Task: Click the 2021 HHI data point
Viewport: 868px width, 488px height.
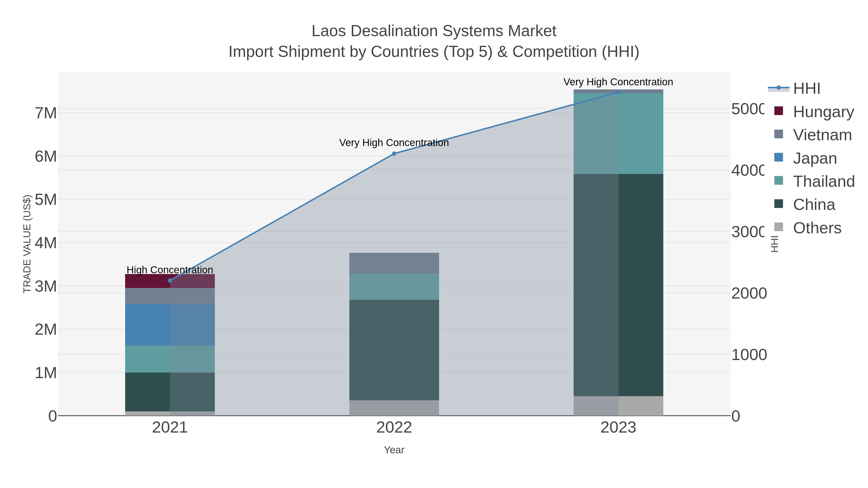Action: [170, 281]
